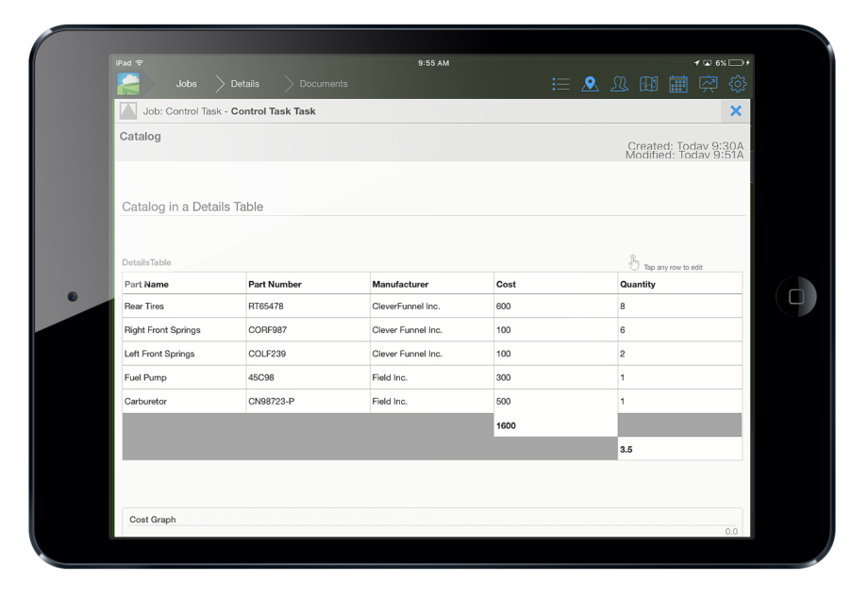Tap the Wi-Fi status icon
The image size is (868, 597).
point(140,63)
